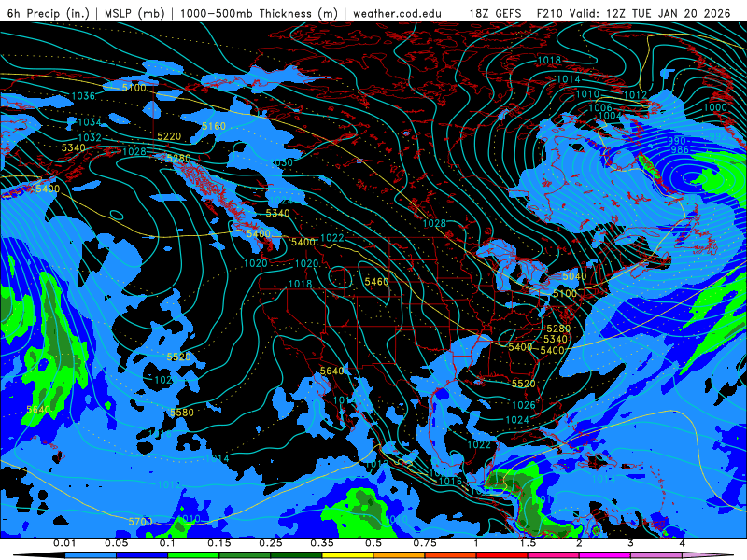Click the 'F210 Valid: 12Z TUE JAN 20 2026' text
Screen dimensions: 747x560
click(633, 13)
